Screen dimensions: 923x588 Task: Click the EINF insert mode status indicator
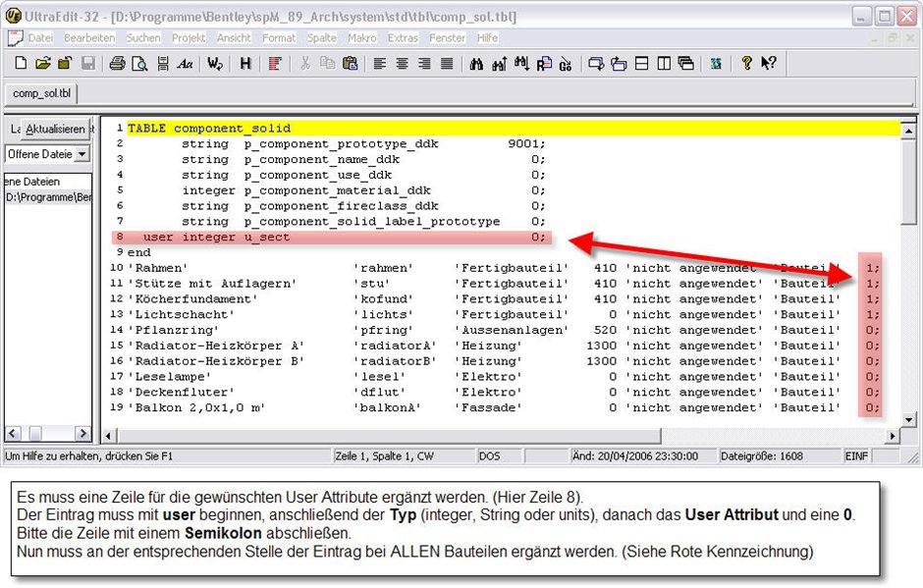point(856,456)
